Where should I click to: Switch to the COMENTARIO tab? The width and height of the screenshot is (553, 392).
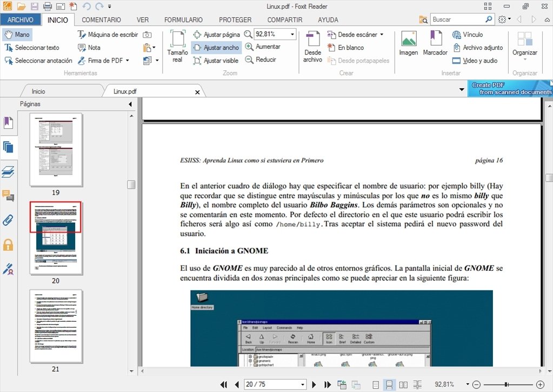pos(101,20)
